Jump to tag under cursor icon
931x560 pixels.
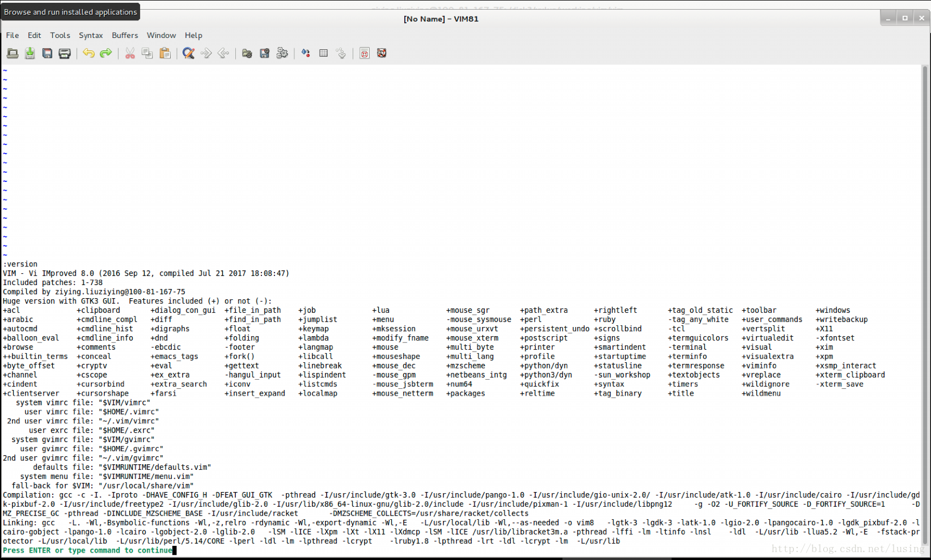coord(341,53)
